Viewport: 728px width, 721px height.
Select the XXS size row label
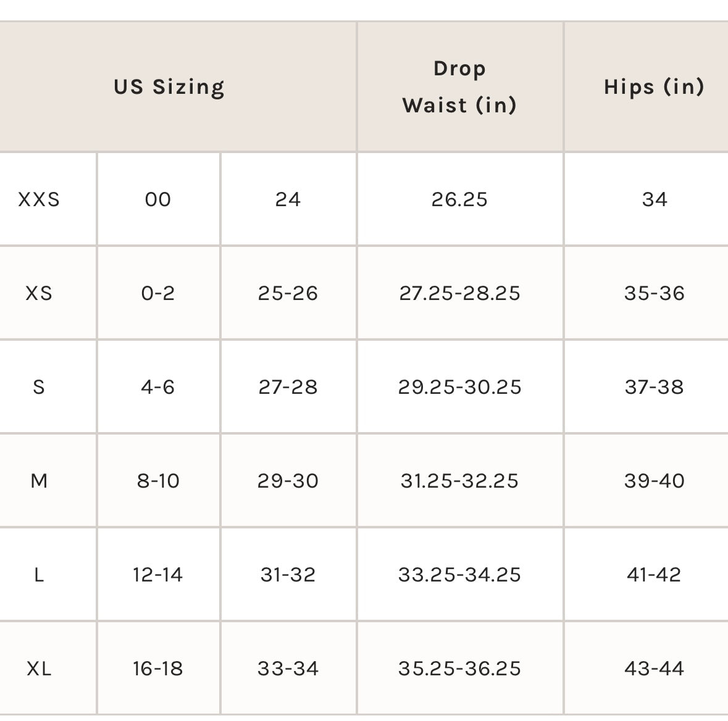point(39,199)
